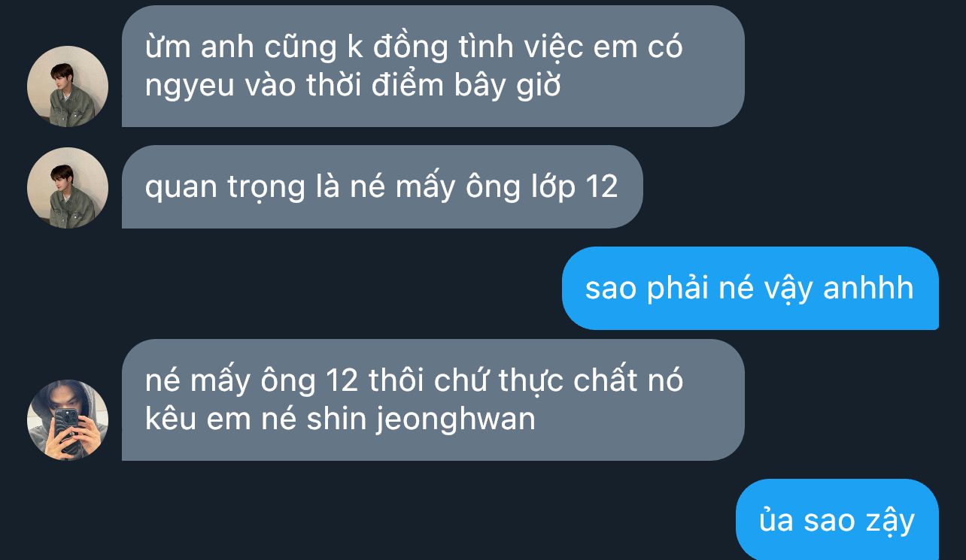
Task: Click the name 'shin jeonghwan' in the message
Action: click(421, 419)
